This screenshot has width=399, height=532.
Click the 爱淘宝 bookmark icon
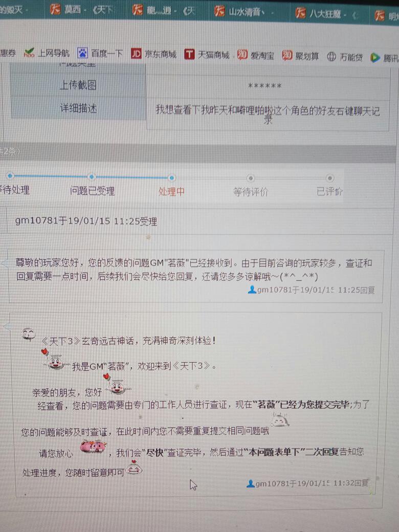click(242, 55)
